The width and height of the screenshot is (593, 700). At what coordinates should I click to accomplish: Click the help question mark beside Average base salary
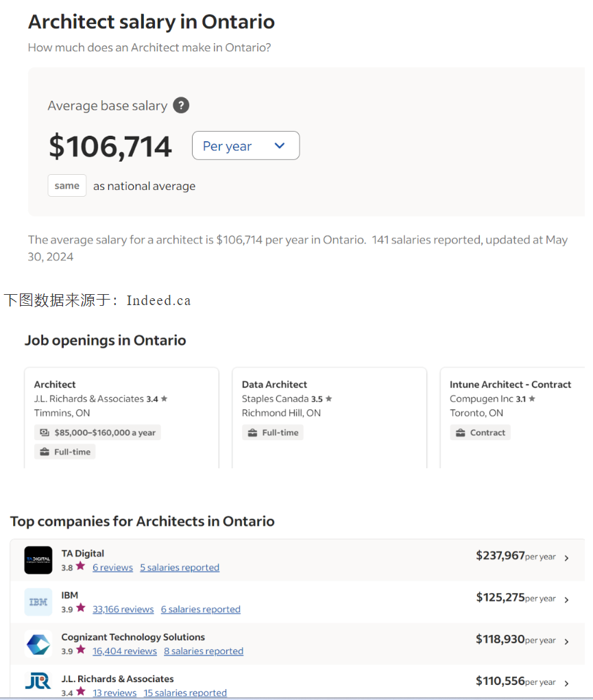coord(181,106)
